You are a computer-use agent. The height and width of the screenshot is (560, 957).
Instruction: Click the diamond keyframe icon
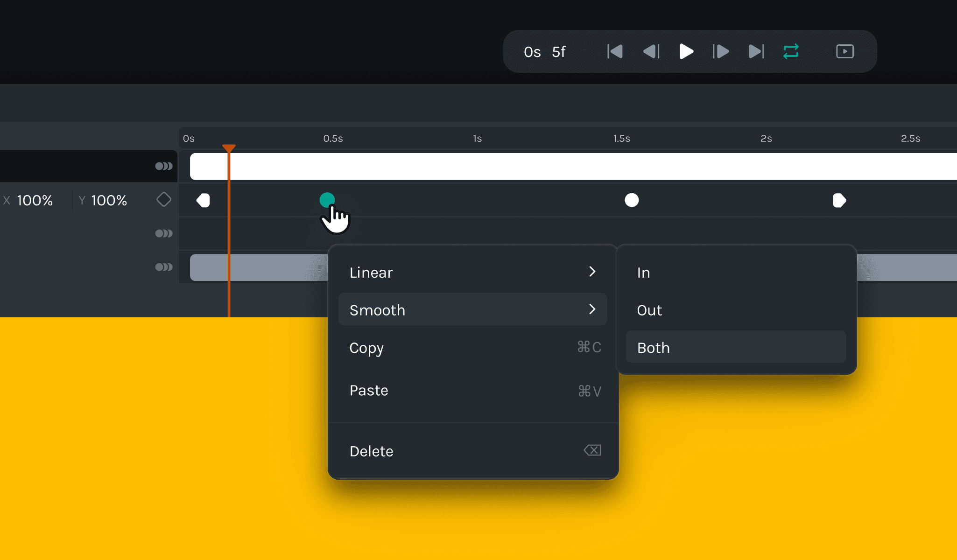(x=163, y=199)
